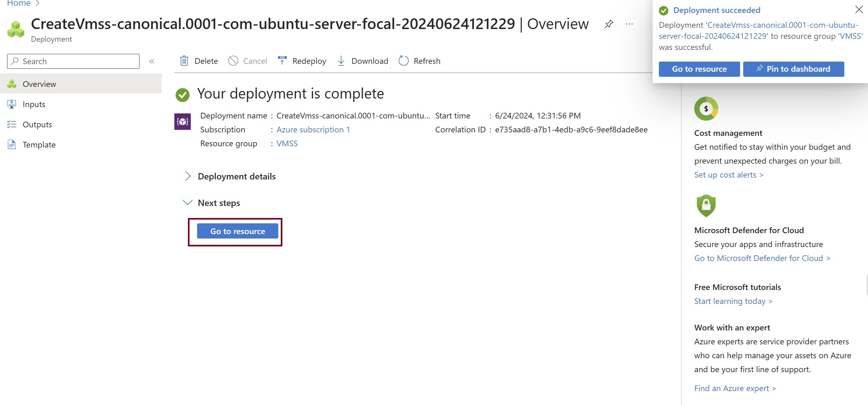This screenshot has height=405, width=868.
Task: Dismiss the Deployment succeeded notification
Action: 859,10
